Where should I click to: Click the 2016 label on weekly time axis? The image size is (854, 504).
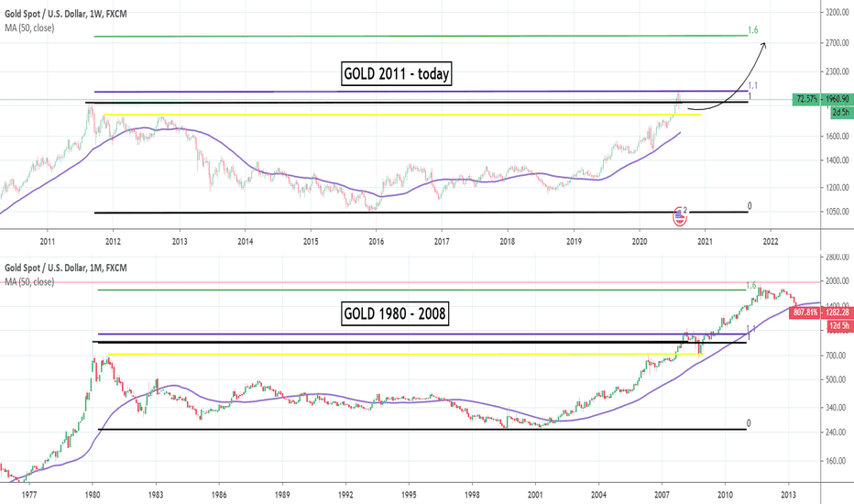376,241
